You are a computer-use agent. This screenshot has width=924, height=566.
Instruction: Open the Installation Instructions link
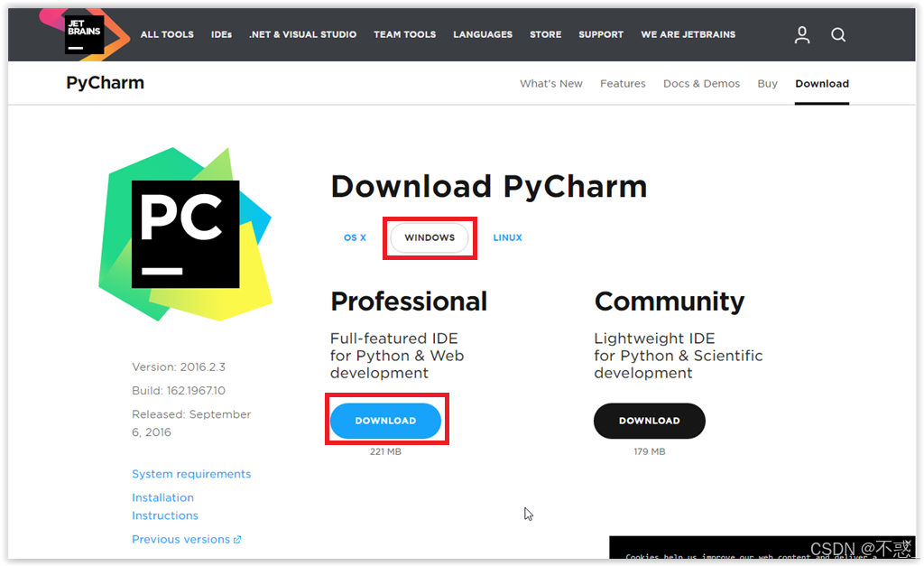pyautogui.click(x=165, y=506)
